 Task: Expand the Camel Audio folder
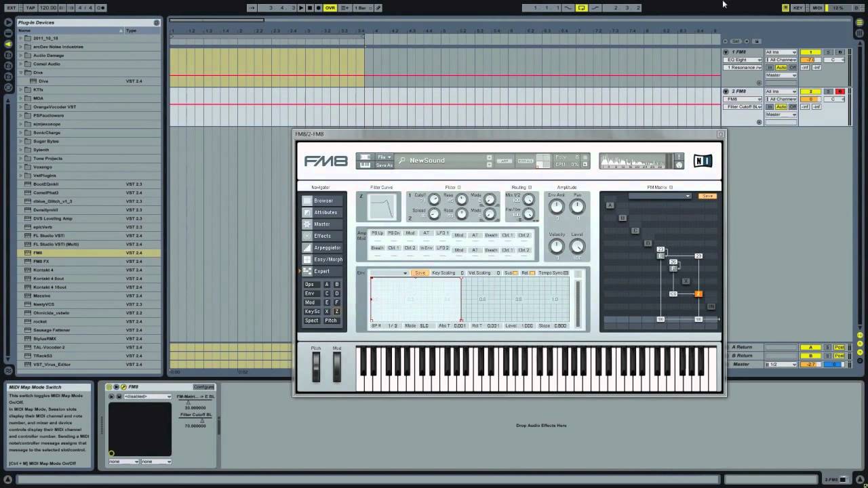coord(21,64)
